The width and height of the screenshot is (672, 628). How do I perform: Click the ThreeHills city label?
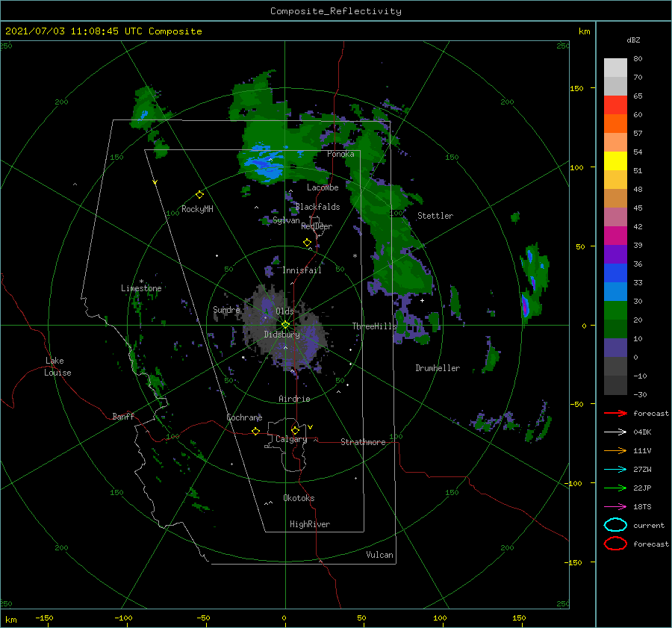tap(375, 326)
